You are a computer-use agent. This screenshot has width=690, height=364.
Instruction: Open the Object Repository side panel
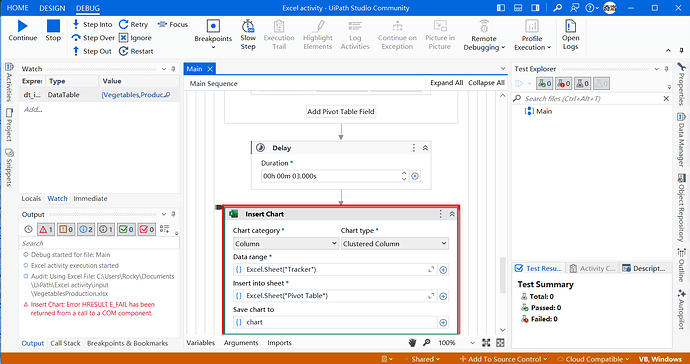pos(681,208)
